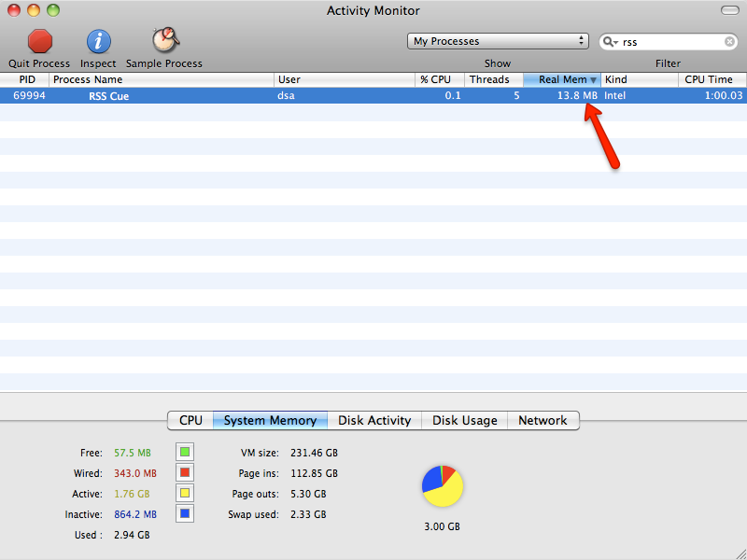Select the RSS Cue process row
The image size is (747, 560).
(373, 96)
